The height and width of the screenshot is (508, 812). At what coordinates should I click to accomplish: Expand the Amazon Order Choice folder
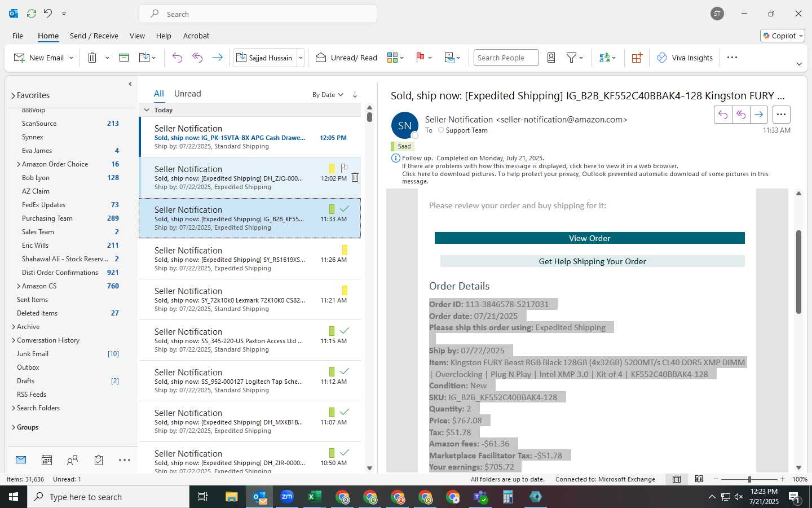point(19,164)
